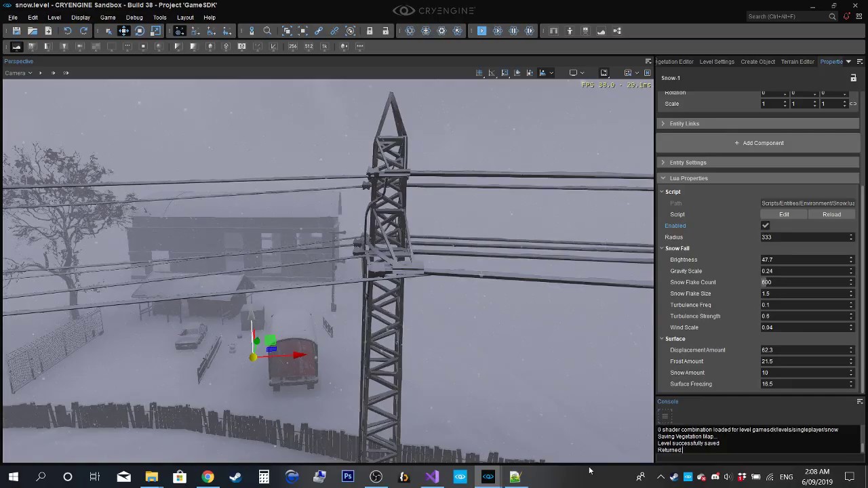The height and width of the screenshot is (488, 868).
Task: Select the 256 resolution toolbar button
Action: [292, 46]
